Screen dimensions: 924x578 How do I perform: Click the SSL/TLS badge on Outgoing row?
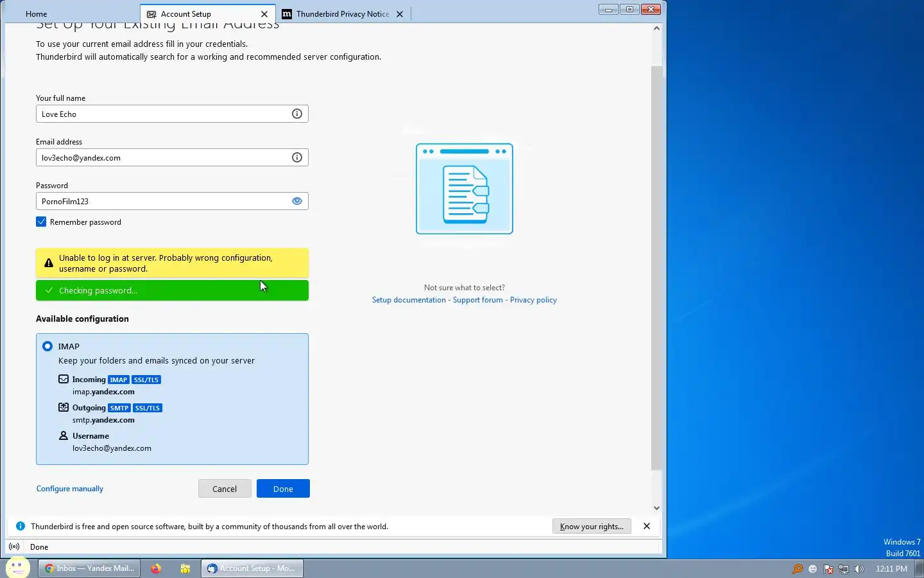[148, 408]
